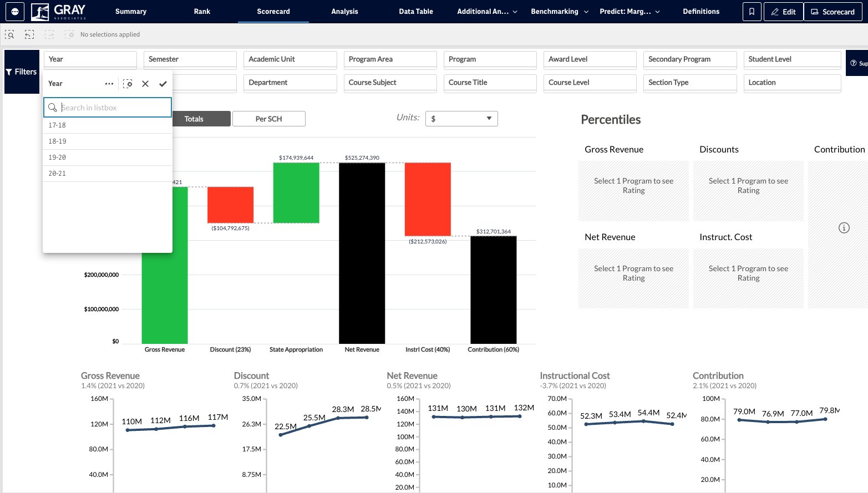Expand the Predict Margin menu
Image resolution: width=868 pixels, height=493 pixels.
pyautogui.click(x=630, y=12)
